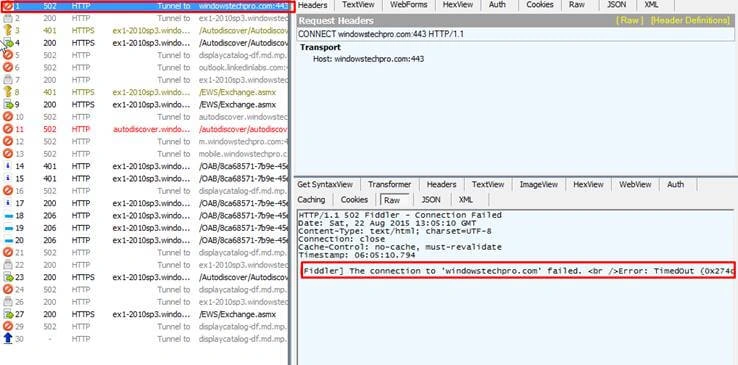Image resolution: width=738 pixels, height=365 pixels.
Task: Click the partial content icon of session 18
Action: [x=8, y=216]
